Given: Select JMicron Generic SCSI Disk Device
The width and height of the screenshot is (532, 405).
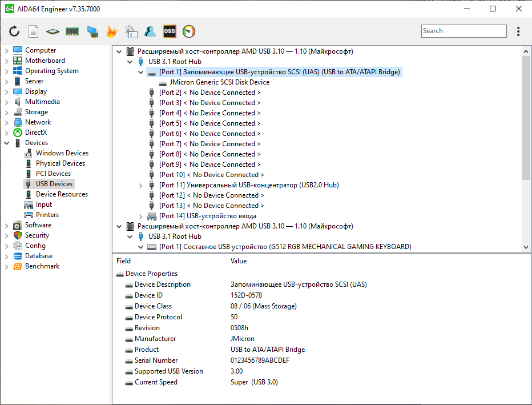Looking at the screenshot, I should tap(220, 82).
